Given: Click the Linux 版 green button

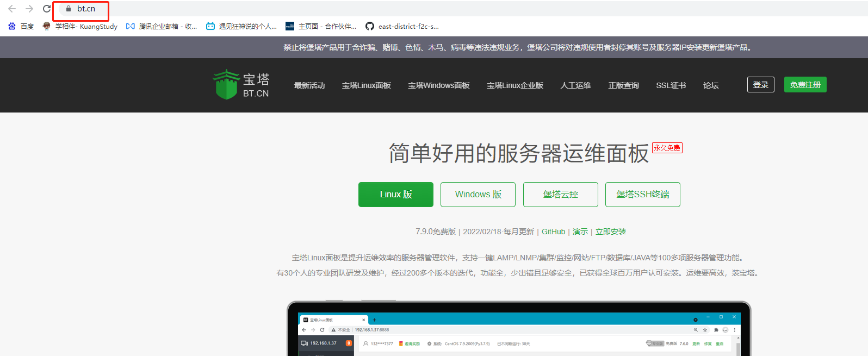Looking at the screenshot, I should pyautogui.click(x=396, y=195).
